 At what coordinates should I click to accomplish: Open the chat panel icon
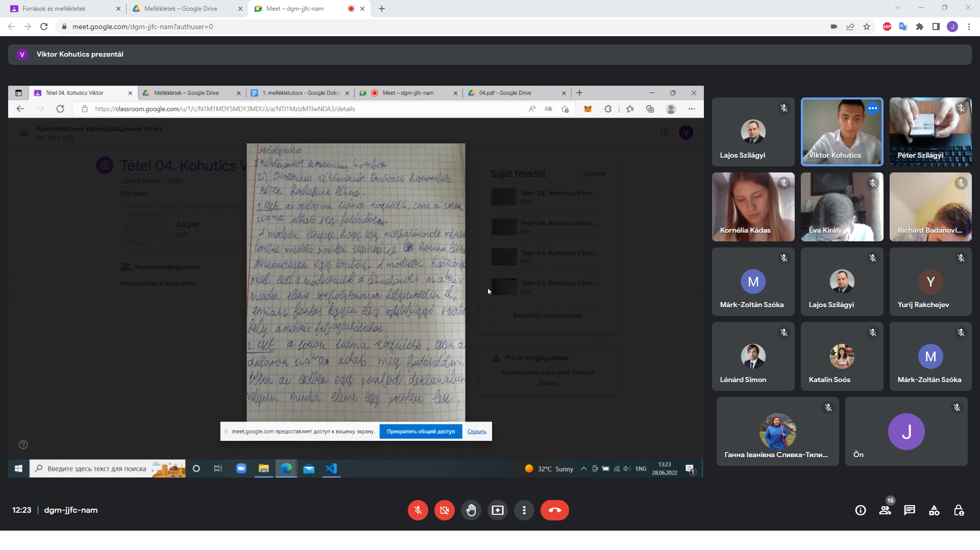(x=910, y=510)
